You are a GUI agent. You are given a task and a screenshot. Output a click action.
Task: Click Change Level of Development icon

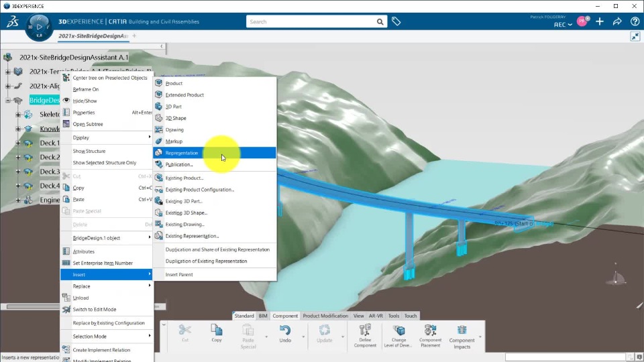tap(398, 335)
